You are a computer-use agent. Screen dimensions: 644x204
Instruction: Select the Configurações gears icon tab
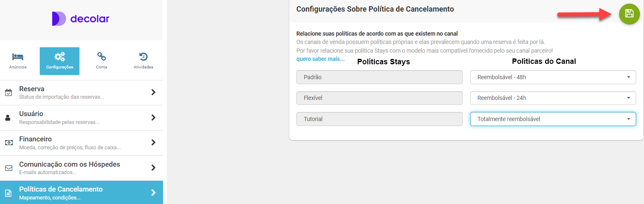[x=60, y=57]
